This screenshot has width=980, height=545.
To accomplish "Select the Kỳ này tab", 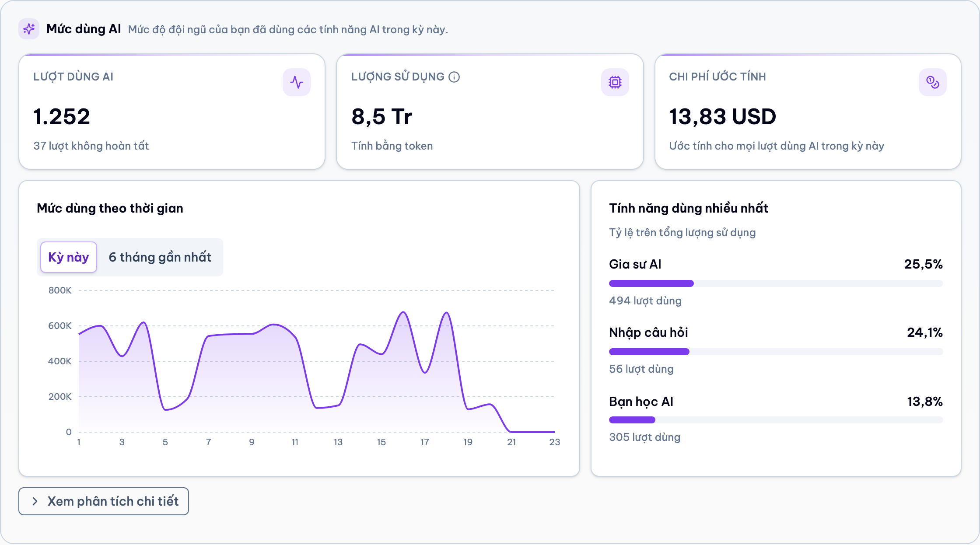I will 69,257.
